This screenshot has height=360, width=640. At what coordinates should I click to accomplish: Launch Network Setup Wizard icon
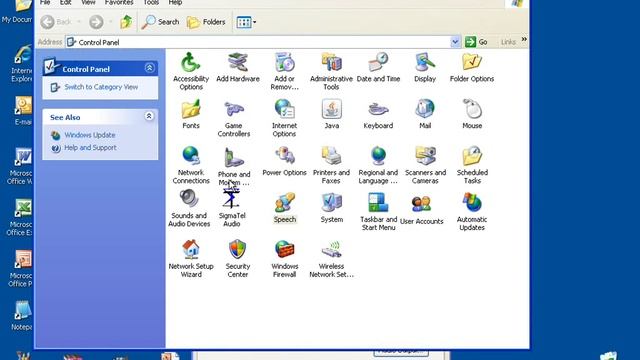[191, 249]
